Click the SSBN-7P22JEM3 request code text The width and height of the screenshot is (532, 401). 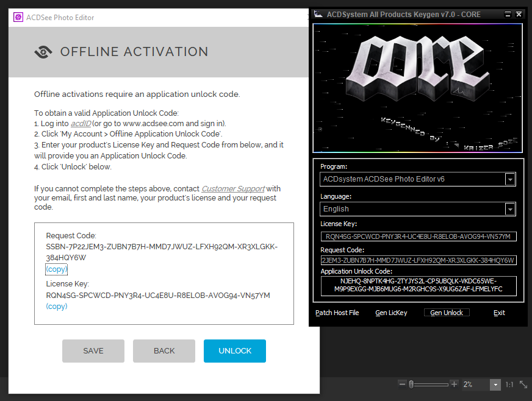coord(162,252)
